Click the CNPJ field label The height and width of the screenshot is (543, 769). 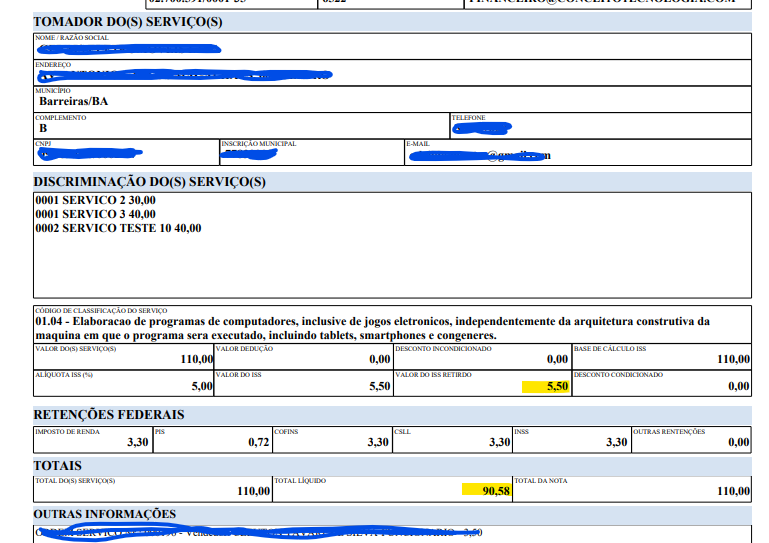43,144
